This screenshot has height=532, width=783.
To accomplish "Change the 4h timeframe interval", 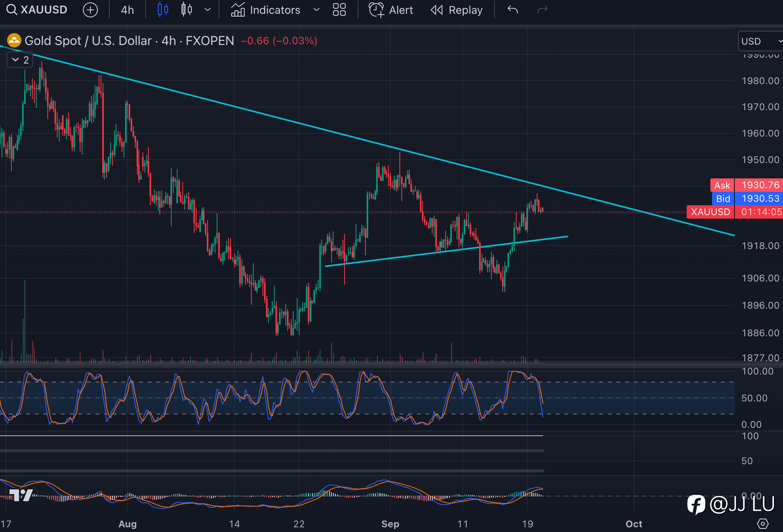I will point(127,10).
